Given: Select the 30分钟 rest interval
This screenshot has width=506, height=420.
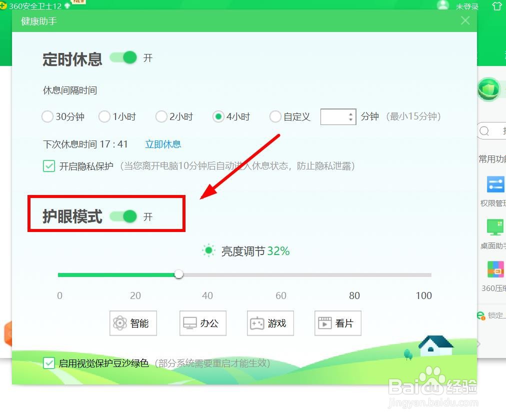Looking at the screenshot, I should coord(47,116).
